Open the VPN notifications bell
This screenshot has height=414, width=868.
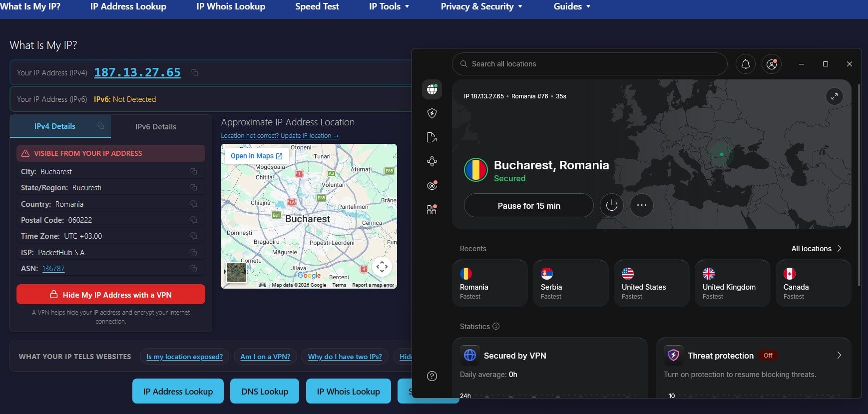click(x=745, y=64)
